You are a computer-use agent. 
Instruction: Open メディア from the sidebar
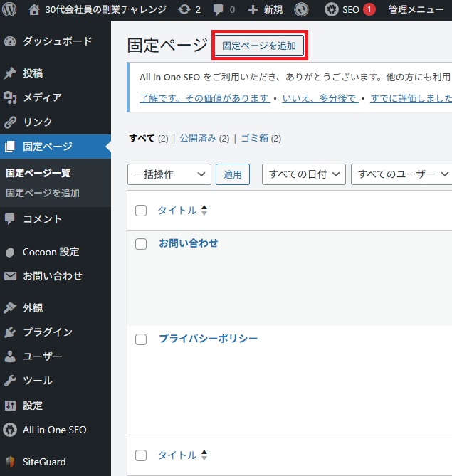[x=42, y=97]
